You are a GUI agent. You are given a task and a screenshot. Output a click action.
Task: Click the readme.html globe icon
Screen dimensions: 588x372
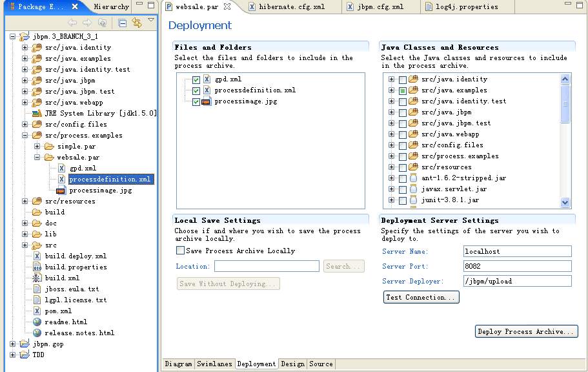click(x=37, y=322)
